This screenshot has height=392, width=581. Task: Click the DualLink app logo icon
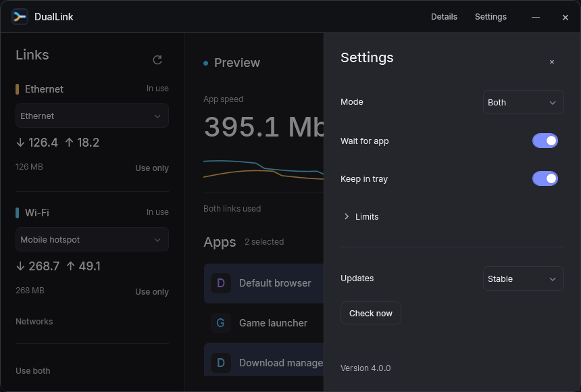pyautogui.click(x=20, y=17)
